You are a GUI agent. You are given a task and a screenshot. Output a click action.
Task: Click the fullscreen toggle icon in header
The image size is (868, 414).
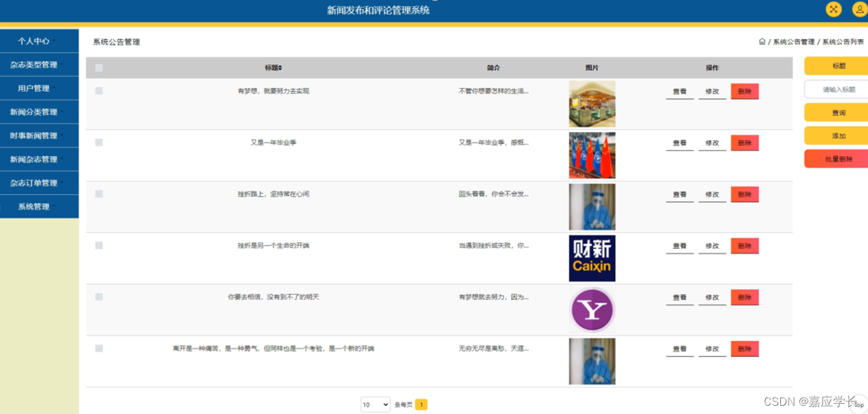click(x=834, y=9)
